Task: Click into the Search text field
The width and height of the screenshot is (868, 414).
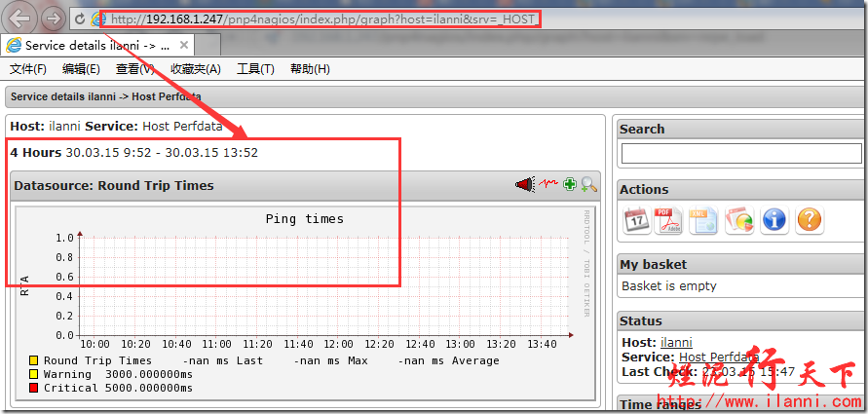Action: click(741, 153)
